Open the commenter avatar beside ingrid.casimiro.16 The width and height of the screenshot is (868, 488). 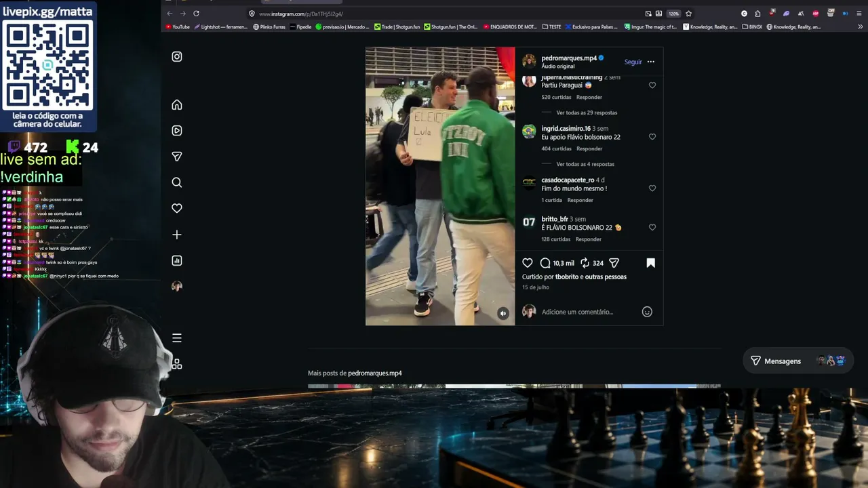click(x=529, y=131)
